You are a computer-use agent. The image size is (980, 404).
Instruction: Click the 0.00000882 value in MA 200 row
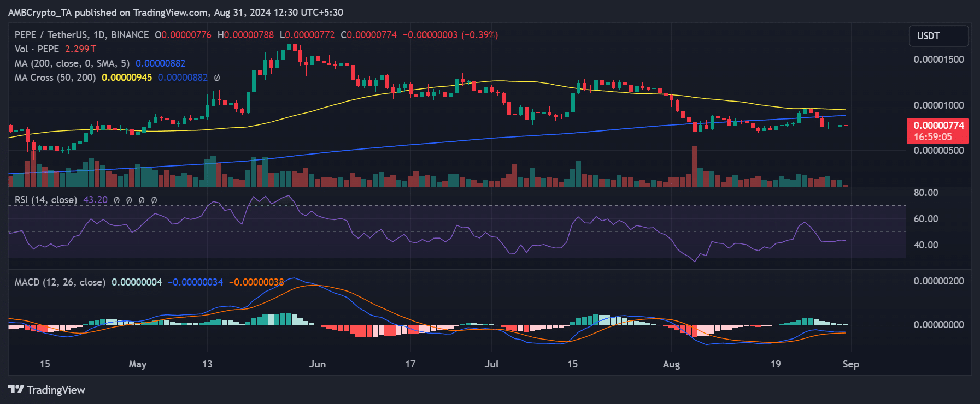pyautogui.click(x=161, y=63)
